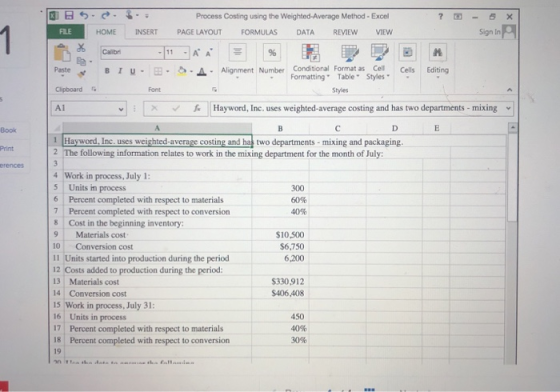The image size is (560, 392).
Task: Open the Borders dropdown arrow
Action: 167,71
